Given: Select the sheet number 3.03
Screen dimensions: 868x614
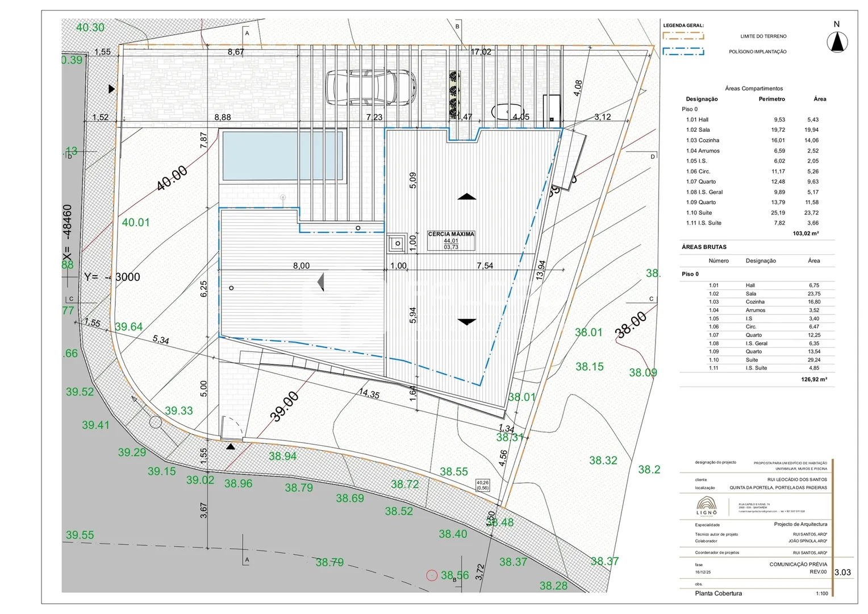Looking at the screenshot, I should 842,572.
